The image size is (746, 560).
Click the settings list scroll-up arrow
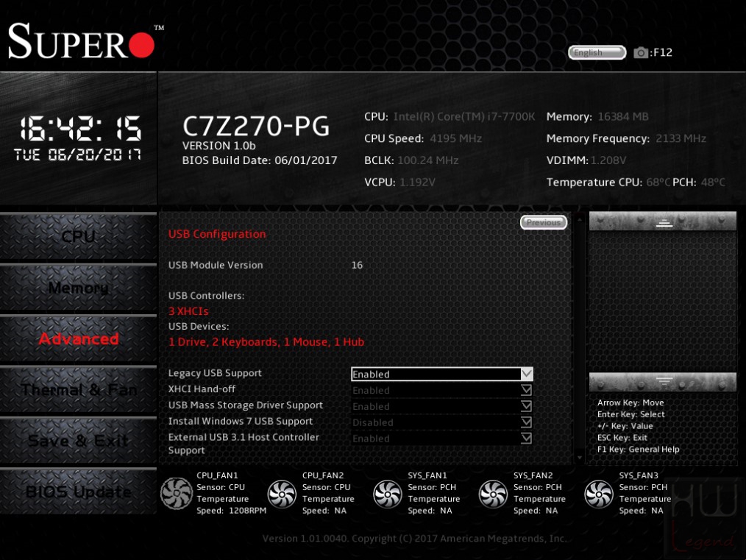click(580, 219)
